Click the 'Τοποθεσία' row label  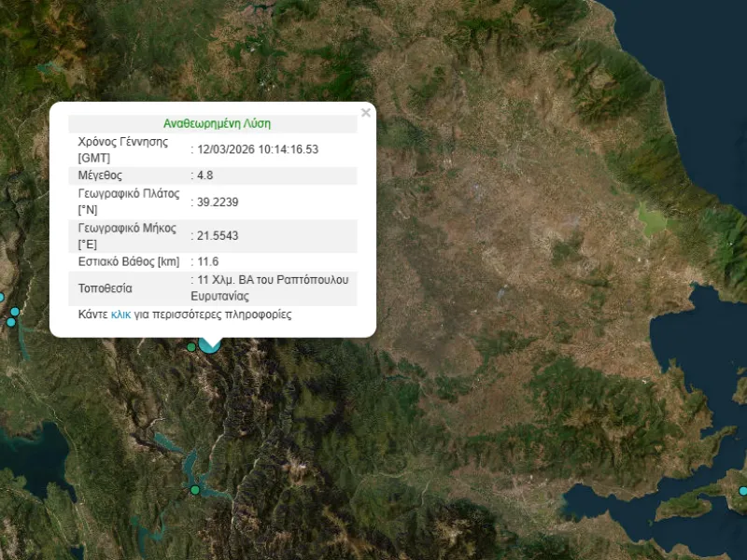(x=105, y=288)
